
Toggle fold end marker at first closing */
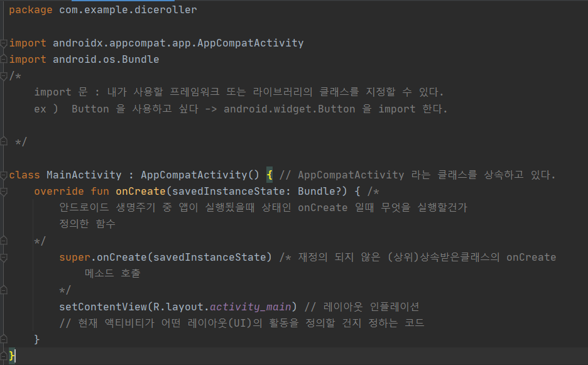click(4, 142)
